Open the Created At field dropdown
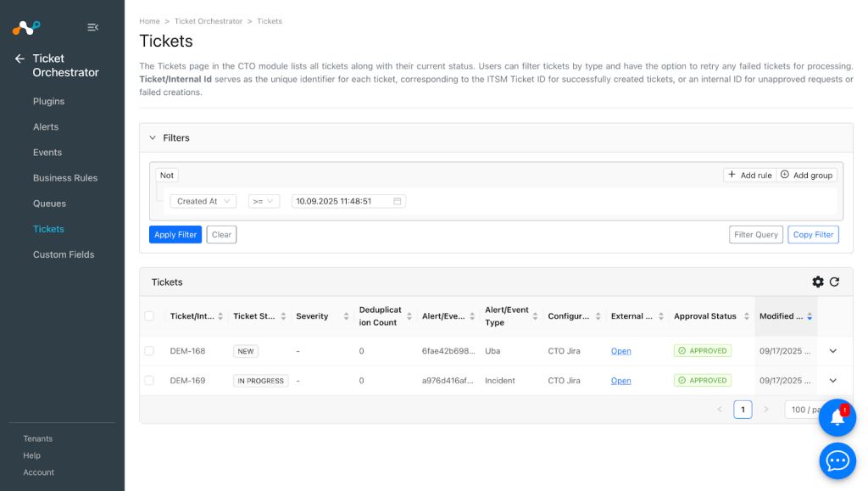Screen dimensions: 868x491 click(x=203, y=201)
